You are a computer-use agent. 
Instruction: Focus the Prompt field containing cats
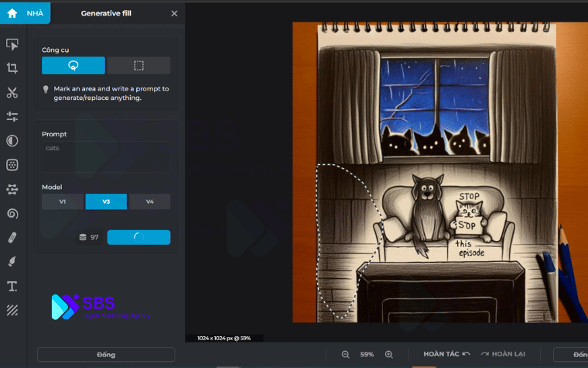pos(106,156)
